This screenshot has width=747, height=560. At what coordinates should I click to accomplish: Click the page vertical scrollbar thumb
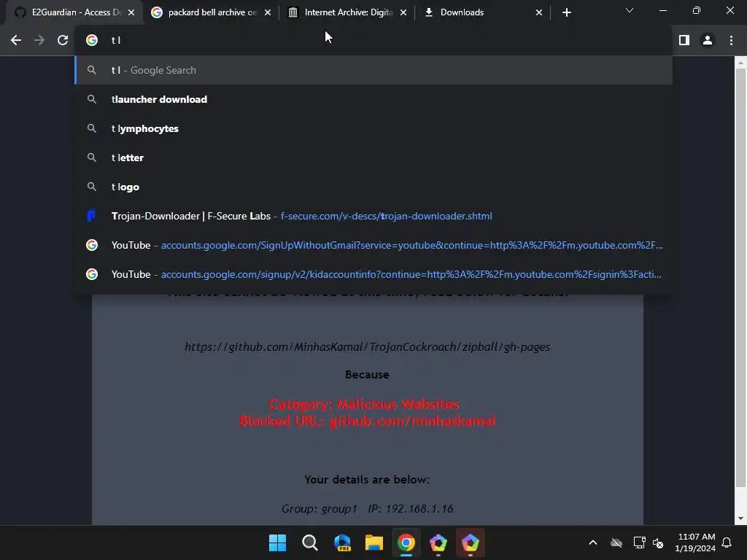740,277
